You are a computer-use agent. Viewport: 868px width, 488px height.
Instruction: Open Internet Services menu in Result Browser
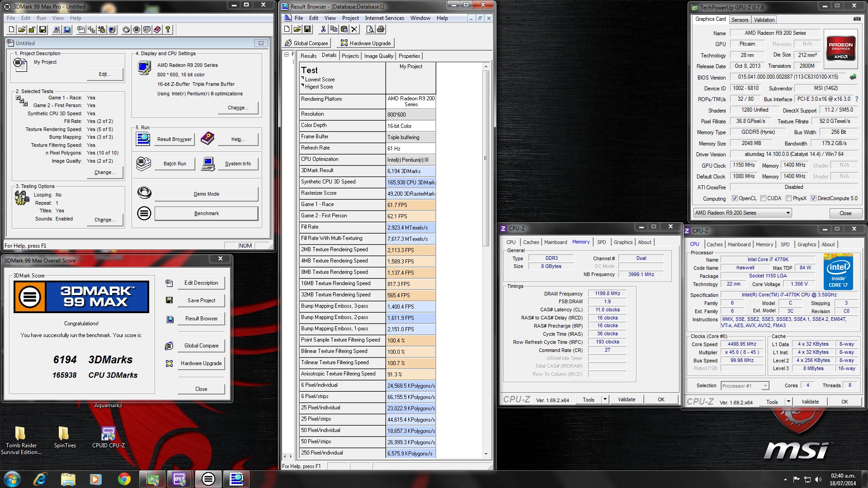(384, 18)
